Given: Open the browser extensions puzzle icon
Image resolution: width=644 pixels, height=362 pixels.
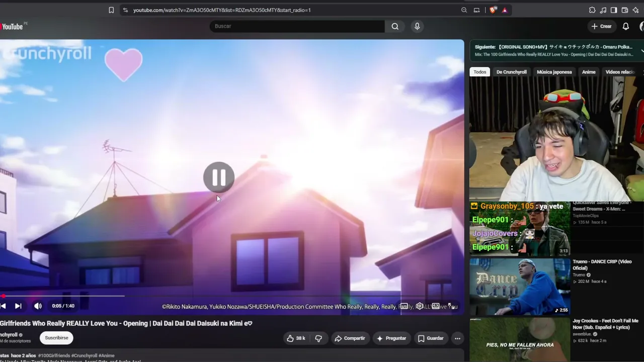Looking at the screenshot, I should (x=592, y=10).
